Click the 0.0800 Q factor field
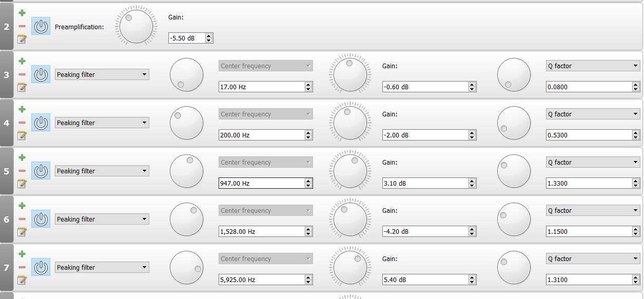The width and height of the screenshot is (644, 299). (x=593, y=87)
